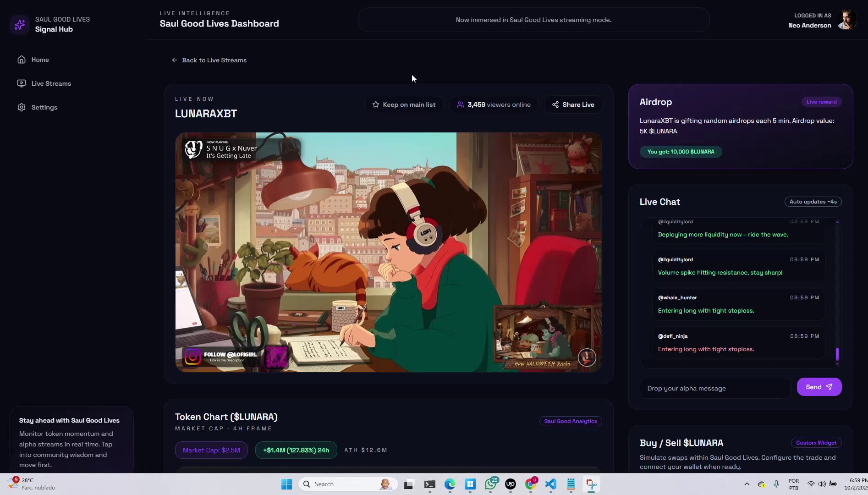This screenshot has height=495, width=868.
Task: Click the viewers people icon
Action: [461, 104]
